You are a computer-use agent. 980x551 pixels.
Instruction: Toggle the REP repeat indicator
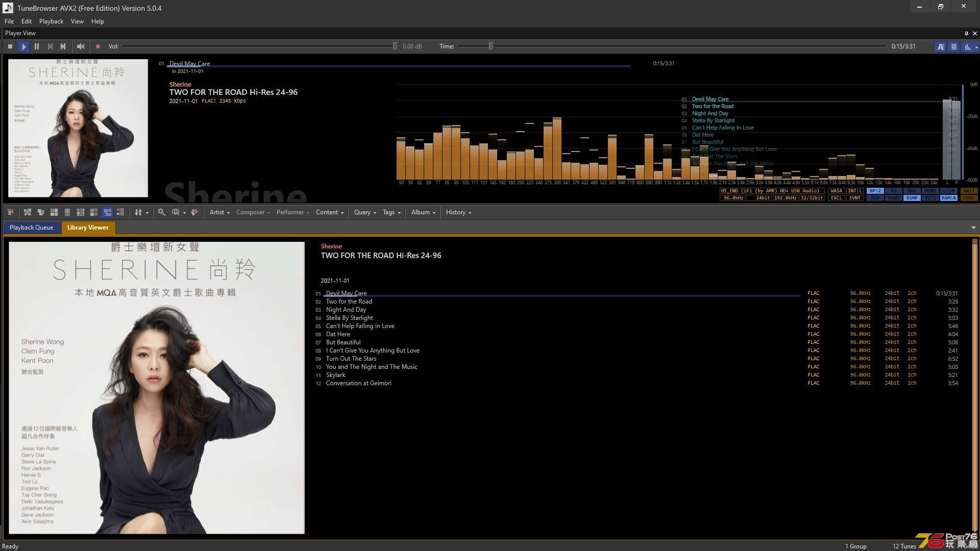pos(875,198)
